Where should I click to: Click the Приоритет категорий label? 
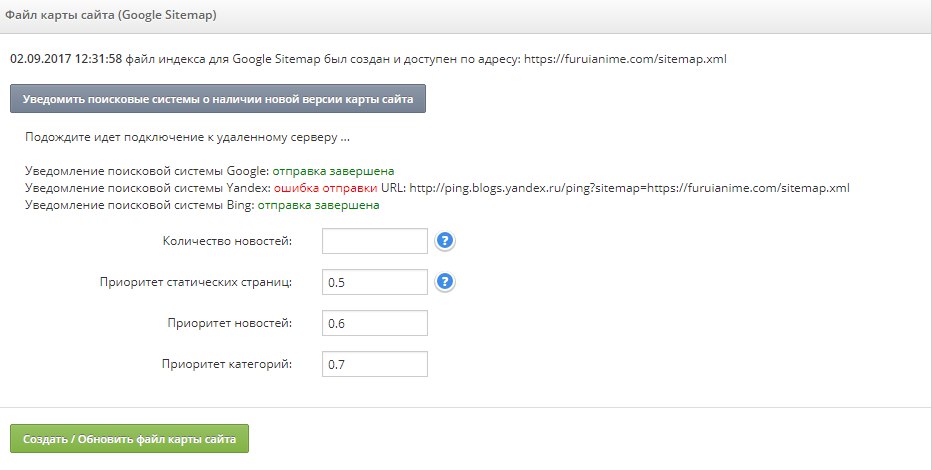tap(227, 364)
